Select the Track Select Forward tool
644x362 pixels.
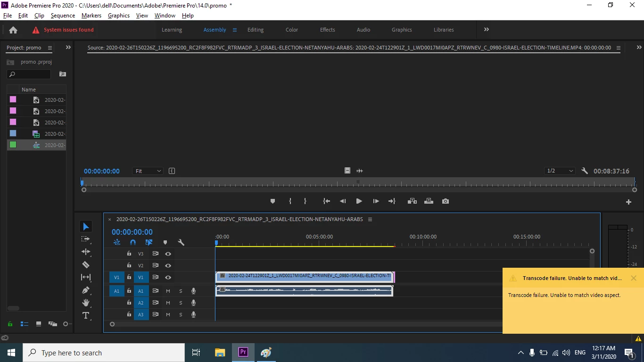click(85, 239)
